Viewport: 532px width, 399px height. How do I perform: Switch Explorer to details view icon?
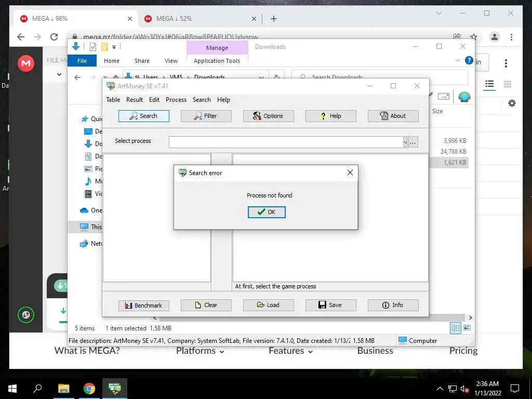click(456, 328)
